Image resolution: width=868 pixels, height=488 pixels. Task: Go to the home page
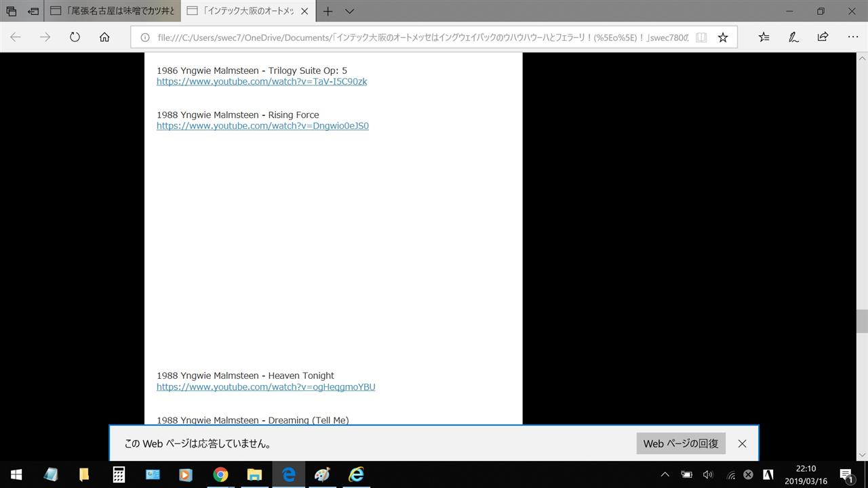tap(104, 37)
